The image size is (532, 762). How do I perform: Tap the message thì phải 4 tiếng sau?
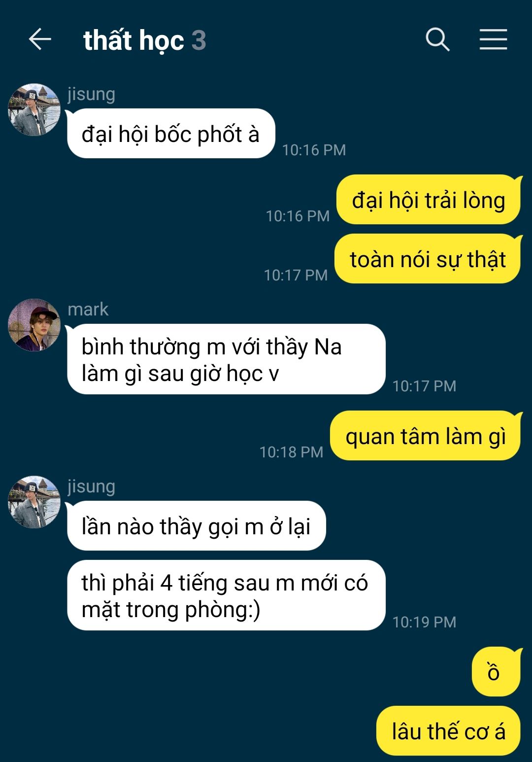point(226,595)
